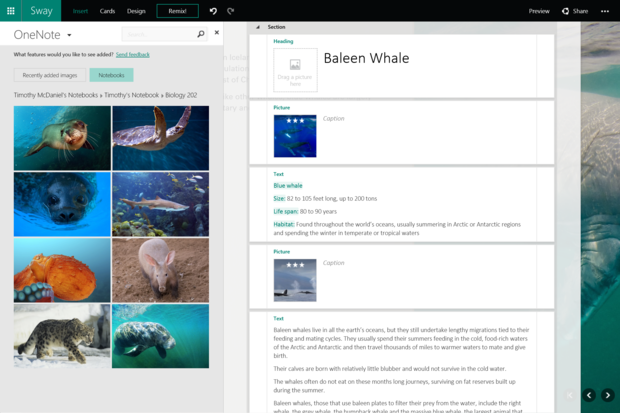Select the sea turtle image thumbnail
This screenshot has height=413, width=620.
pos(161,138)
